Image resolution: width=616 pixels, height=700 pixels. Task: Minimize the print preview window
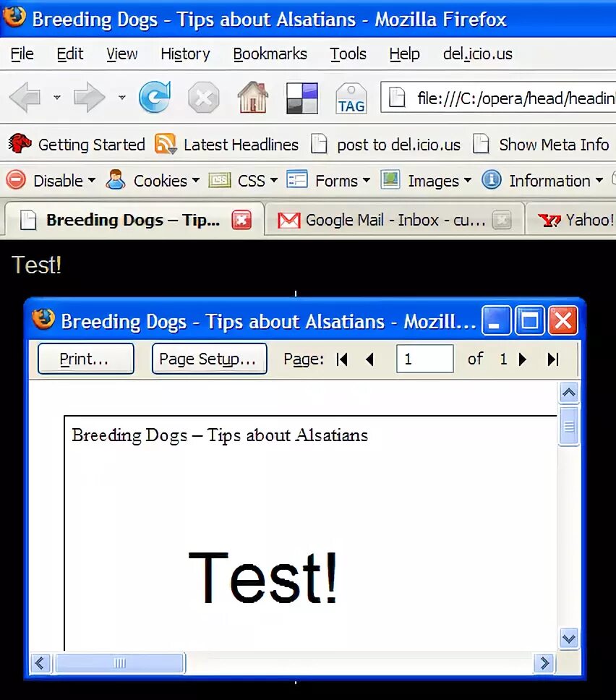pos(496,320)
